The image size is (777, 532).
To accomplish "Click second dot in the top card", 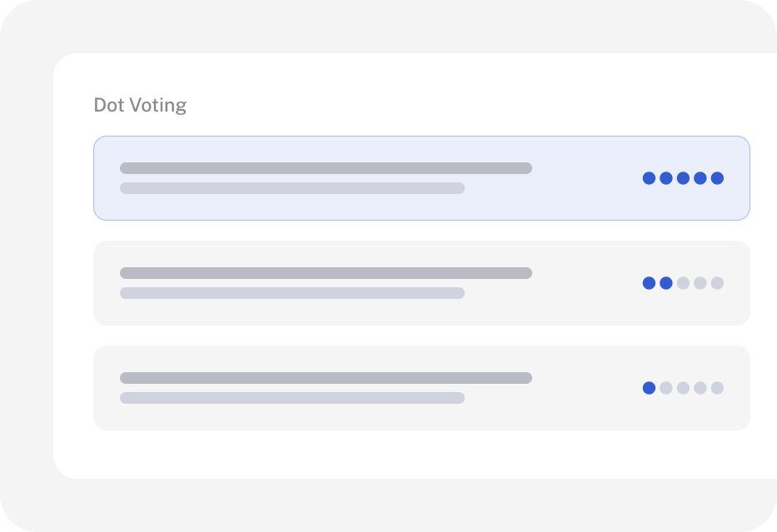I will (x=666, y=178).
